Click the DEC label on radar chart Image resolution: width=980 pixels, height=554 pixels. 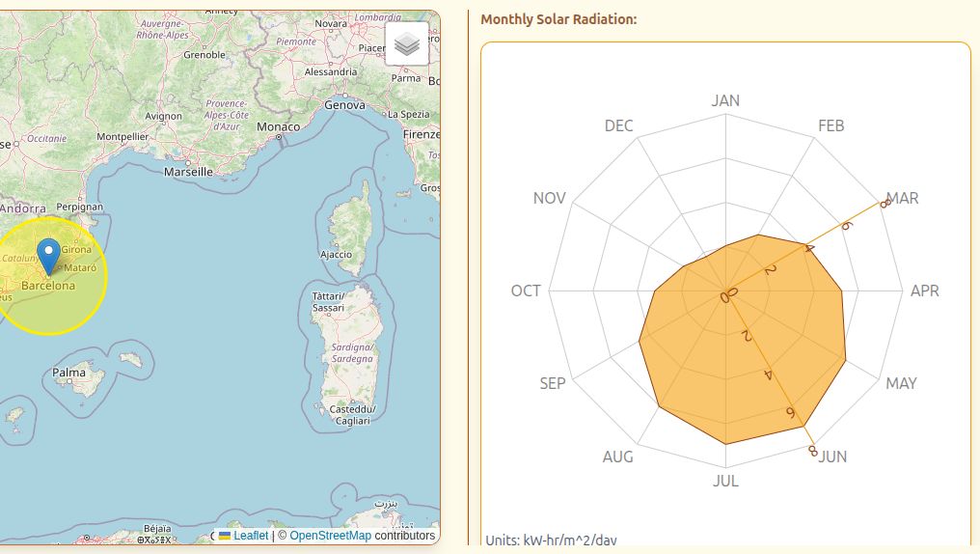[618, 125]
